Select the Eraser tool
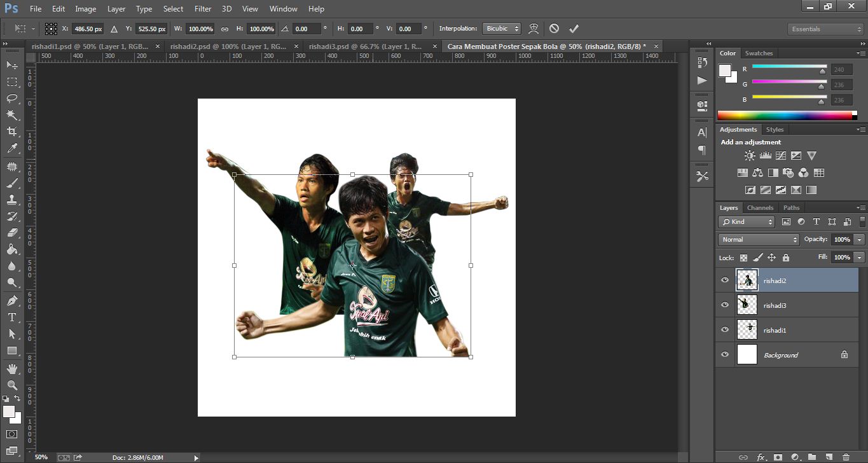Screen dimensions: 868x463 pyautogui.click(x=12, y=233)
